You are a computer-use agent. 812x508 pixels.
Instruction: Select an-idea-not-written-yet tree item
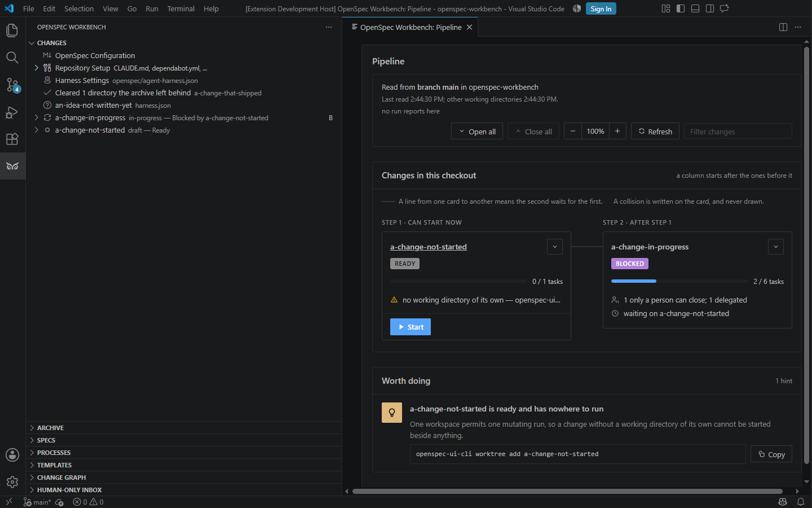[184, 105]
